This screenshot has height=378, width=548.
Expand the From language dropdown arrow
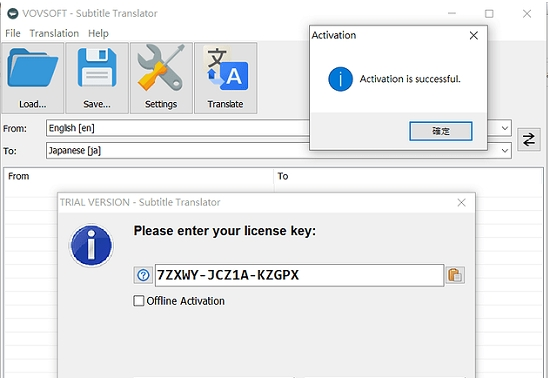[x=504, y=128]
